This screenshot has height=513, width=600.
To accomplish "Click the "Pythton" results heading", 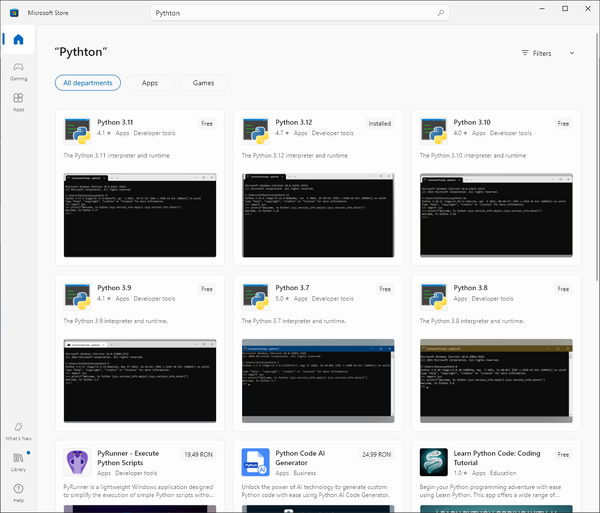I will tap(81, 52).
